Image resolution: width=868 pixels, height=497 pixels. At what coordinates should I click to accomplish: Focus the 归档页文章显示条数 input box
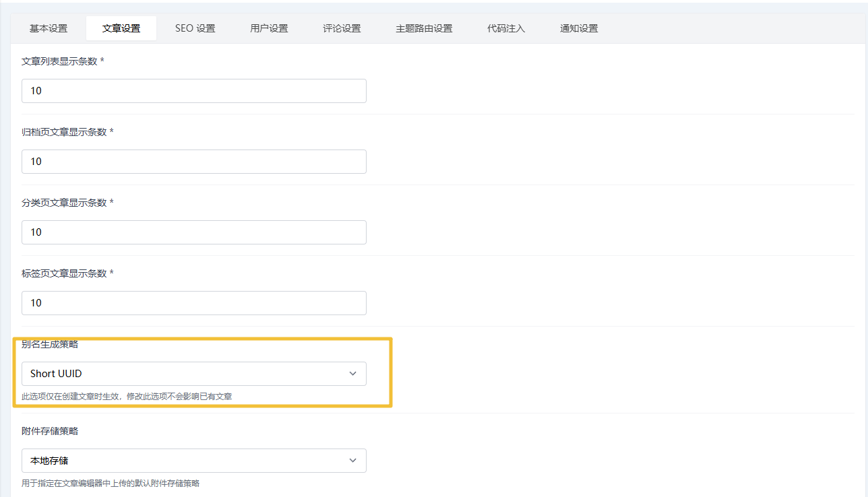[194, 162]
